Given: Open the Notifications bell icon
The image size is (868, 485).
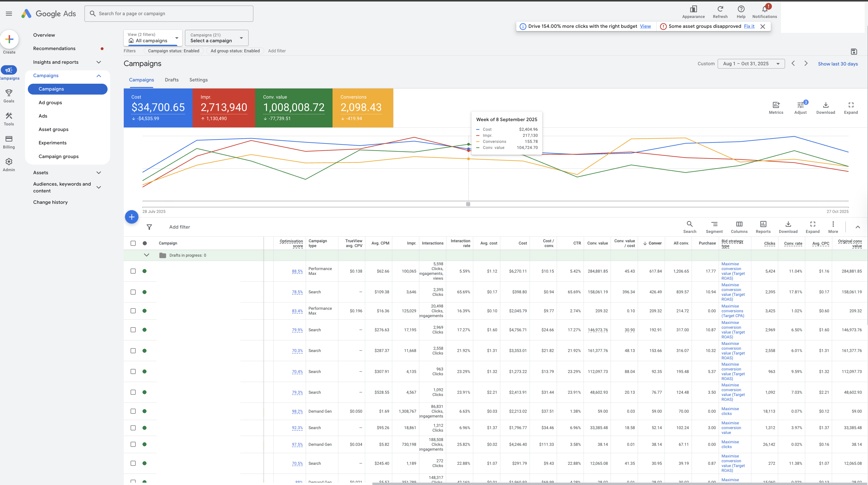Looking at the screenshot, I should point(764,9).
